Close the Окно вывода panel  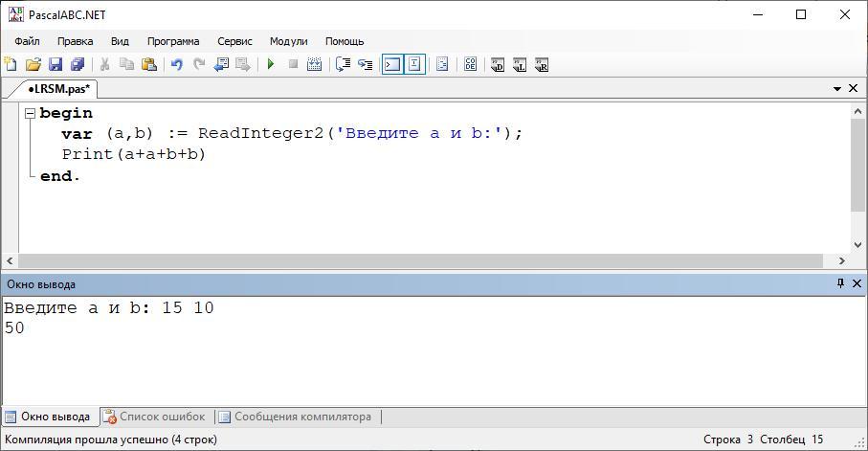(x=855, y=283)
